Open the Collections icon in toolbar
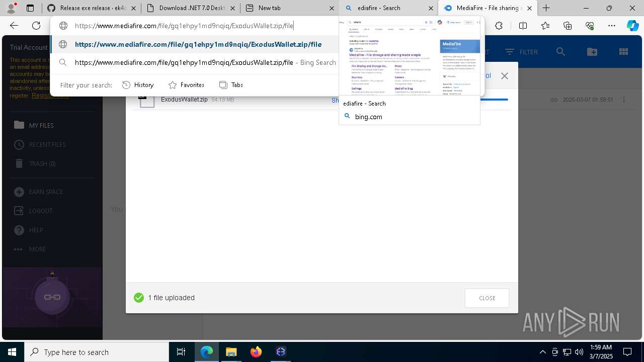This screenshot has width=644, height=362. pos(568,26)
